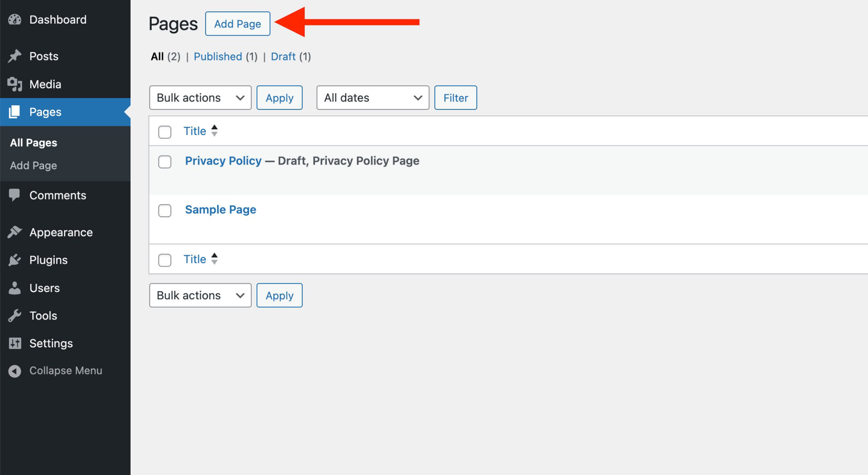Switch to the Draft pages view

[x=283, y=56]
